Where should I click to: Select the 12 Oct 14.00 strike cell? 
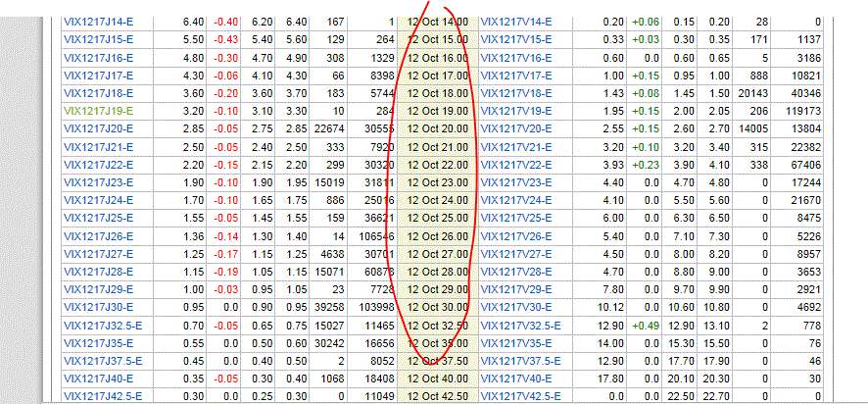pyautogui.click(x=438, y=23)
